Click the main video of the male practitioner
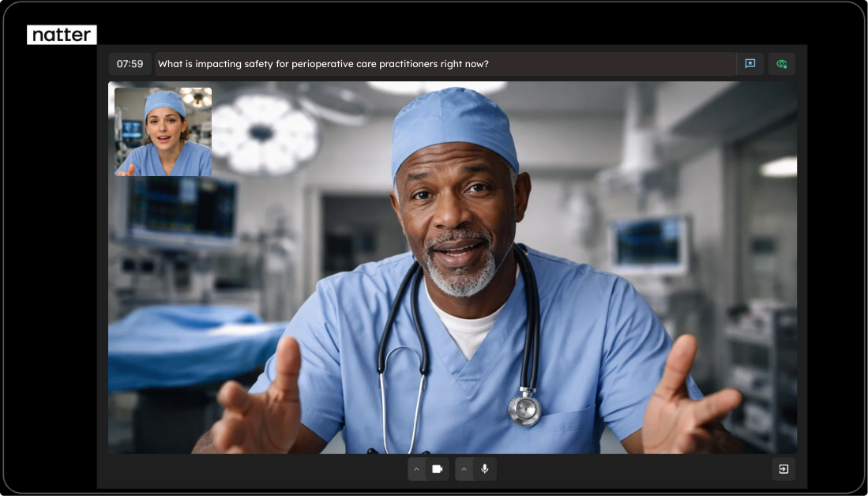The image size is (868, 496). (474, 300)
